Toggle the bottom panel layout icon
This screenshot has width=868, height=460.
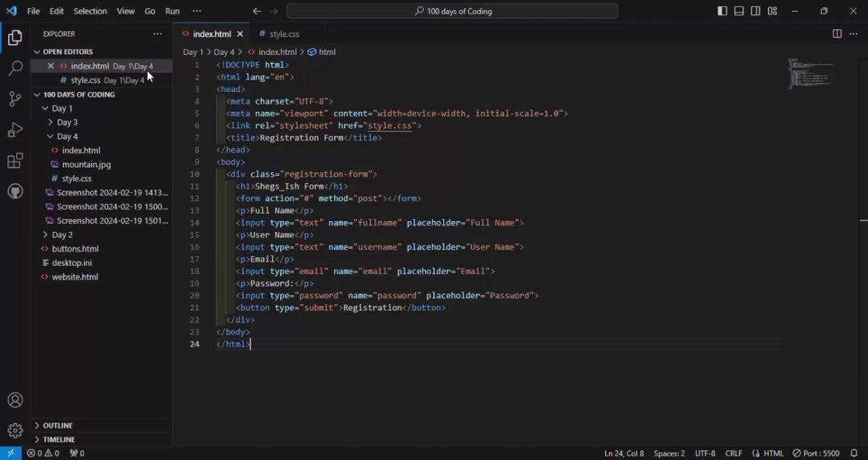739,11
